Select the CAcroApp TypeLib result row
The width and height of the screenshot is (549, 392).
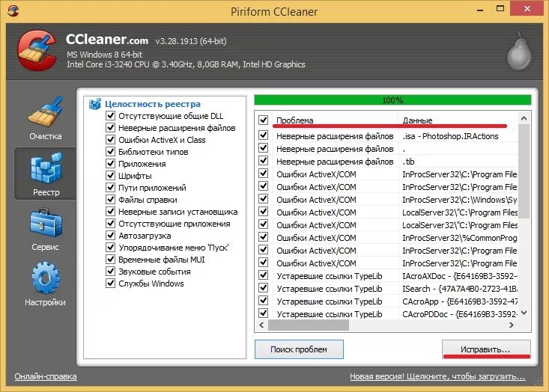(x=387, y=301)
